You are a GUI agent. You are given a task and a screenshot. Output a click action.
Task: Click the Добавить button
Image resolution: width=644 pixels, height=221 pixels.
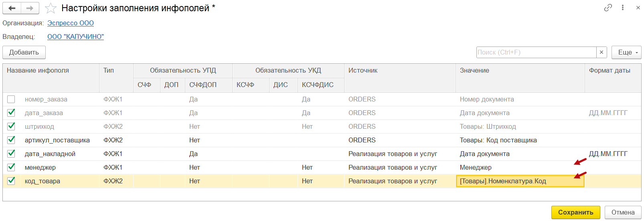(x=24, y=52)
